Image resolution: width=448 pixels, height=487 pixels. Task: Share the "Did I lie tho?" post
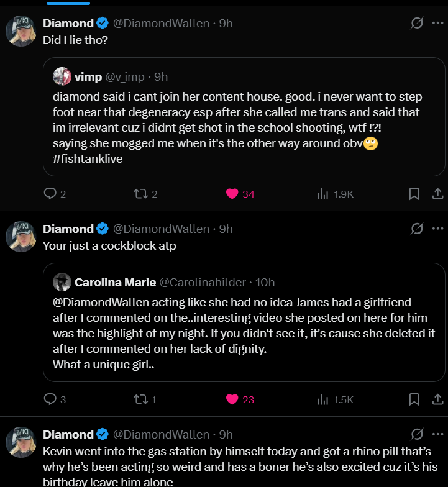click(x=437, y=194)
